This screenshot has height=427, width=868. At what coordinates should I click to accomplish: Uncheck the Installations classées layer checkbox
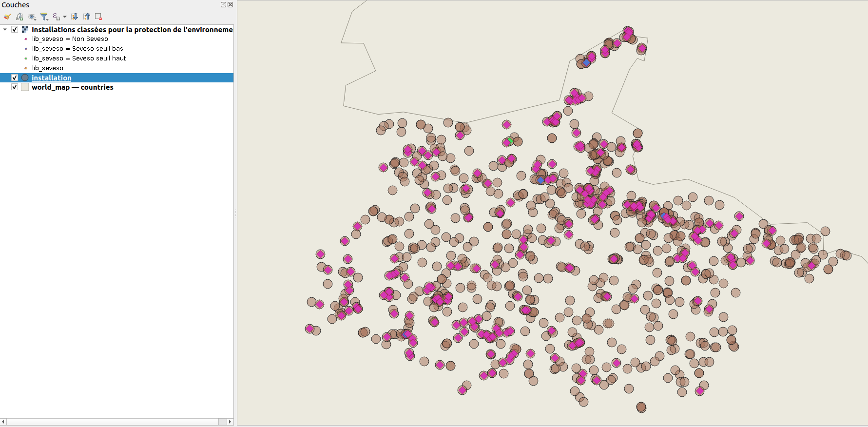[15, 29]
